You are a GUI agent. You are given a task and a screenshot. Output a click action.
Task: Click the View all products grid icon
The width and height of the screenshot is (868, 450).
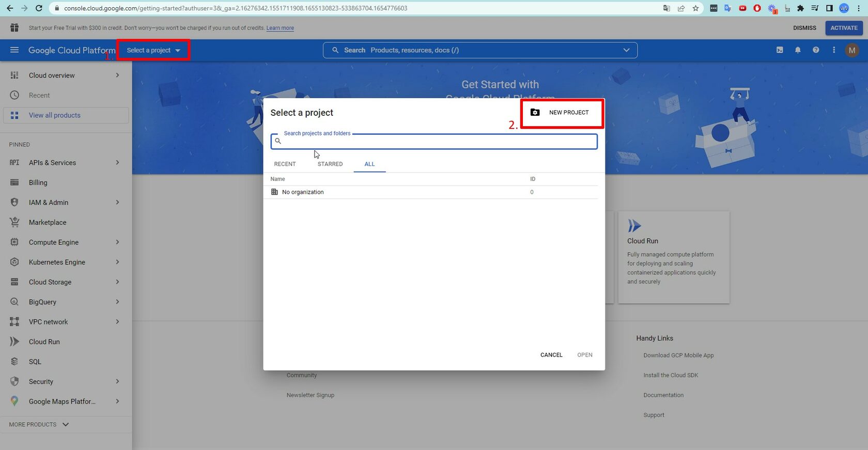tap(14, 115)
